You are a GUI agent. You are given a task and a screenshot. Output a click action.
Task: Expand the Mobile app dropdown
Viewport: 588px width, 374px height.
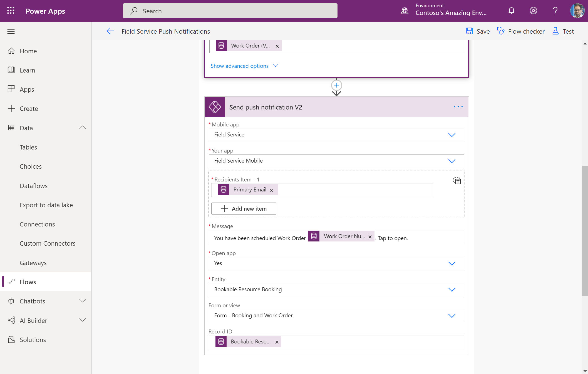pyautogui.click(x=451, y=135)
